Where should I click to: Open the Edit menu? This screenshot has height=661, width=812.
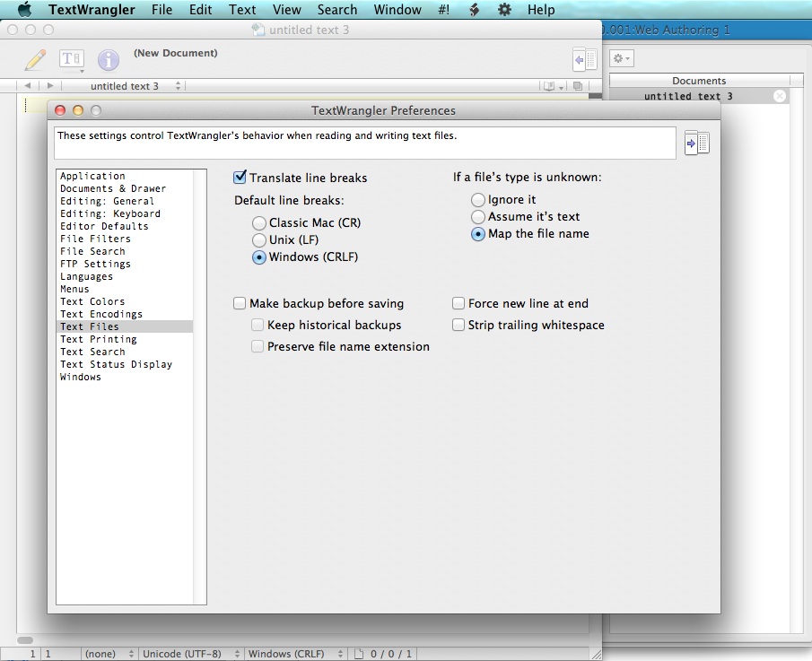[200, 9]
